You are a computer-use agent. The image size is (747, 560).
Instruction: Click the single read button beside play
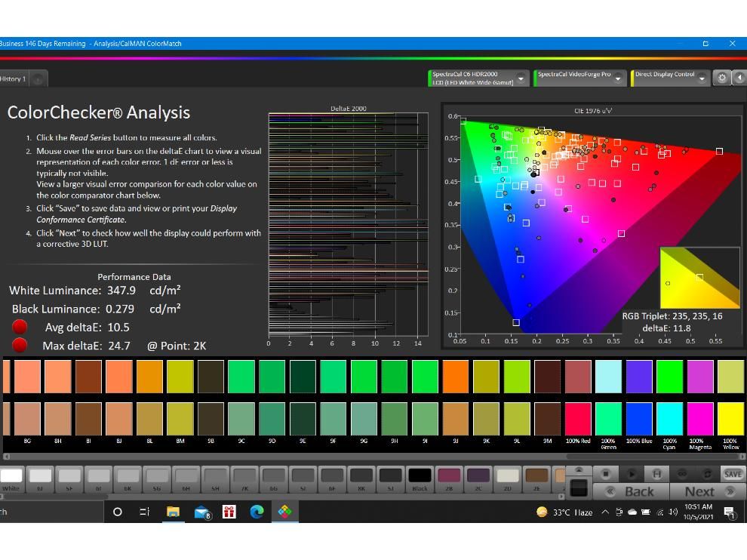point(656,473)
